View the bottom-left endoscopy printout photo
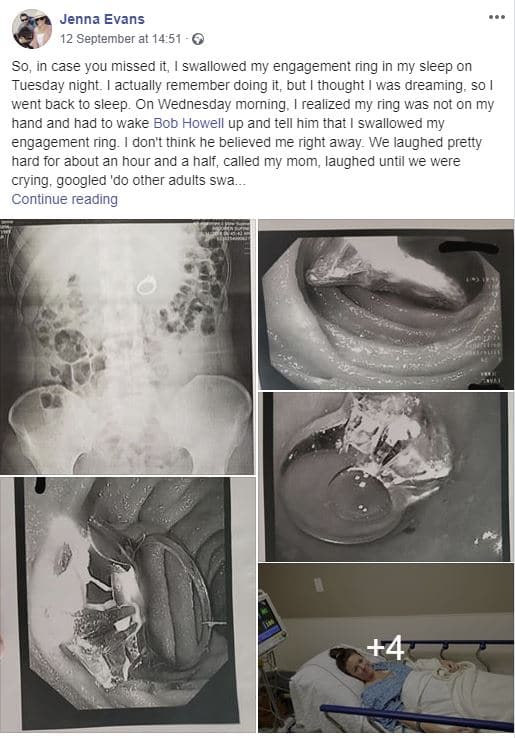 (127, 605)
